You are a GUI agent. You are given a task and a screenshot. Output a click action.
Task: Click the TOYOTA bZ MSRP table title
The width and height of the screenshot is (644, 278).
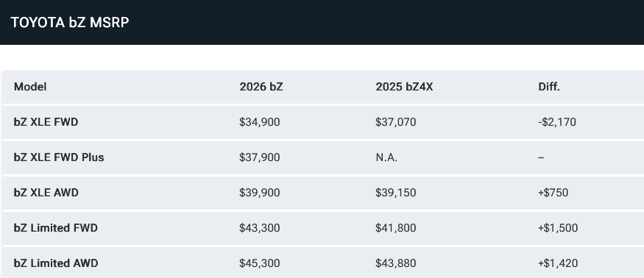(x=70, y=22)
